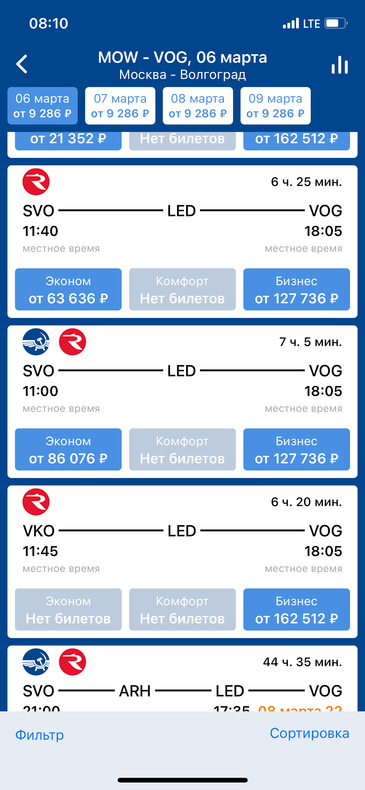Viewport: 365px width, 790px height.
Task: Tap the back arrow icon
Action: (x=22, y=64)
